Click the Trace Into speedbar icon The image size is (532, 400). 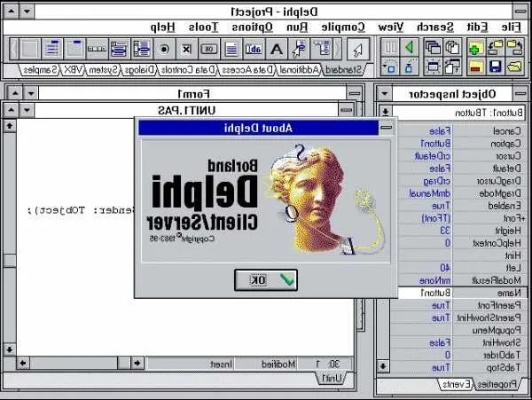click(x=409, y=66)
